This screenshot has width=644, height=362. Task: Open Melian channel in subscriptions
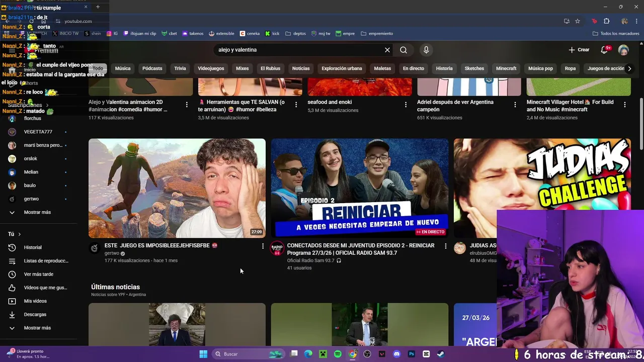point(31,172)
